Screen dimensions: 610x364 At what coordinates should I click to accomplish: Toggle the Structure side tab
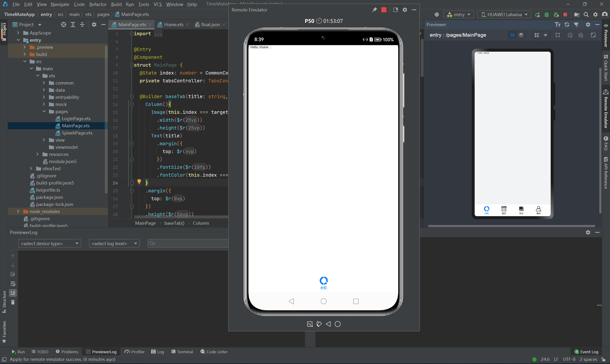tap(4, 302)
